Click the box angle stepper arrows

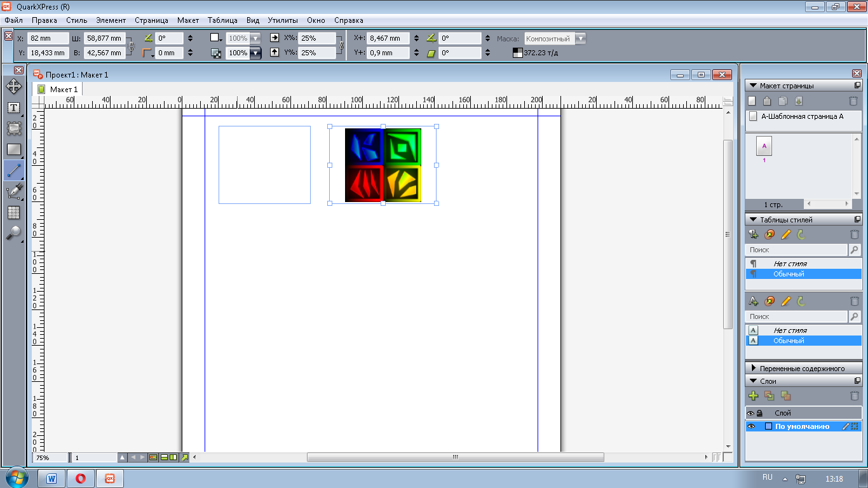click(191, 38)
